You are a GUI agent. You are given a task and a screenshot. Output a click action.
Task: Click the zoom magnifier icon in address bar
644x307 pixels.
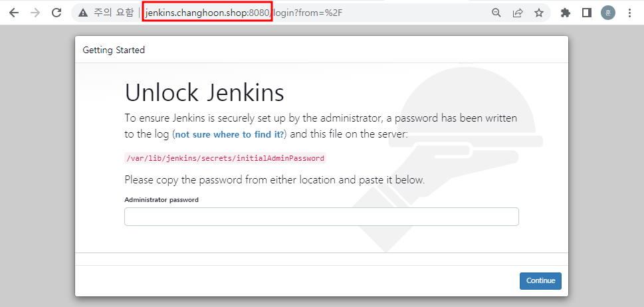point(496,13)
